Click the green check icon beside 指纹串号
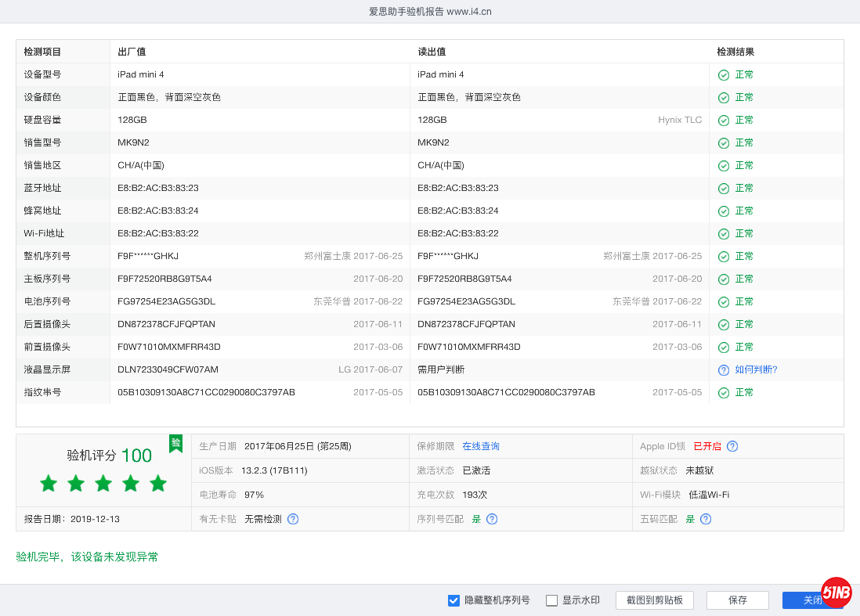Image resolution: width=860 pixels, height=616 pixels. pos(722,392)
